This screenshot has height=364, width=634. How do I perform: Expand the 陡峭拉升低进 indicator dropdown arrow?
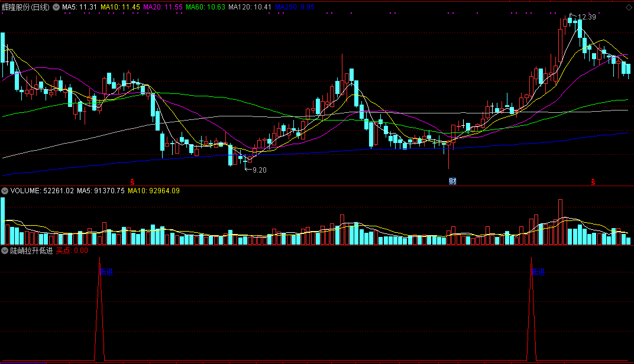5,251
